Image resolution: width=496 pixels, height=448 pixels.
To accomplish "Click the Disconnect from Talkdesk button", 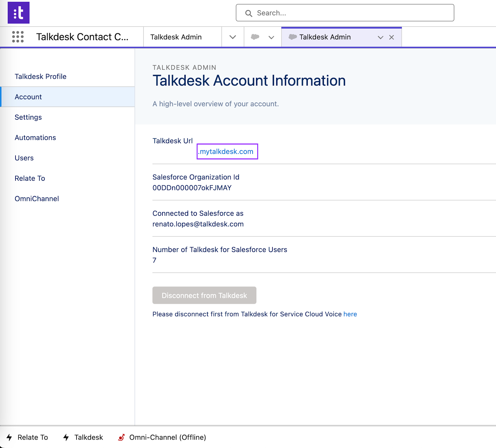I will 204,295.
